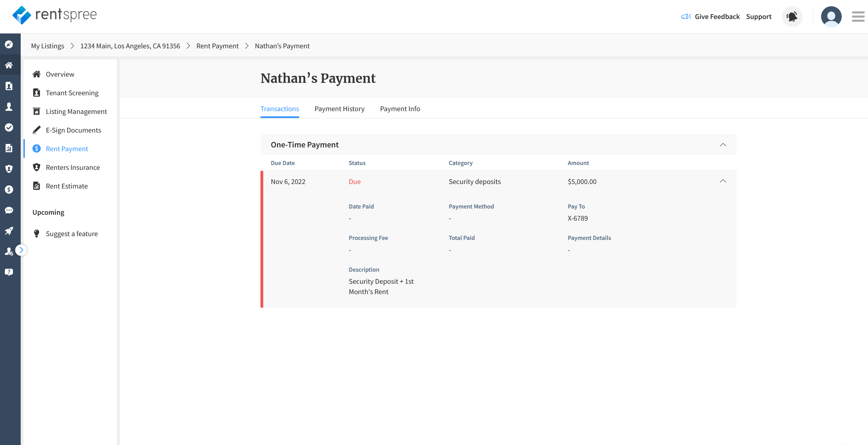
Task: Switch to the Payment History tab
Action: click(x=339, y=109)
